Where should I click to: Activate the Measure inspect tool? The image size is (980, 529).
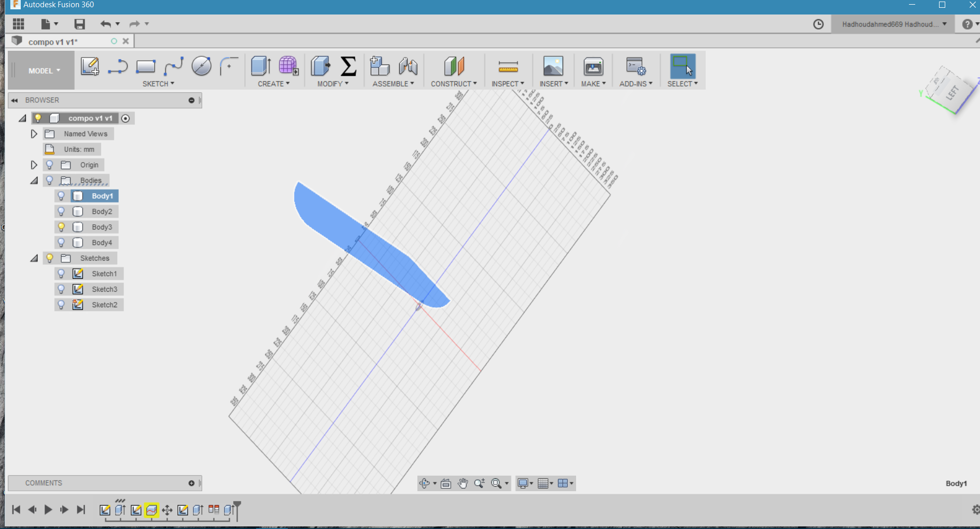508,66
